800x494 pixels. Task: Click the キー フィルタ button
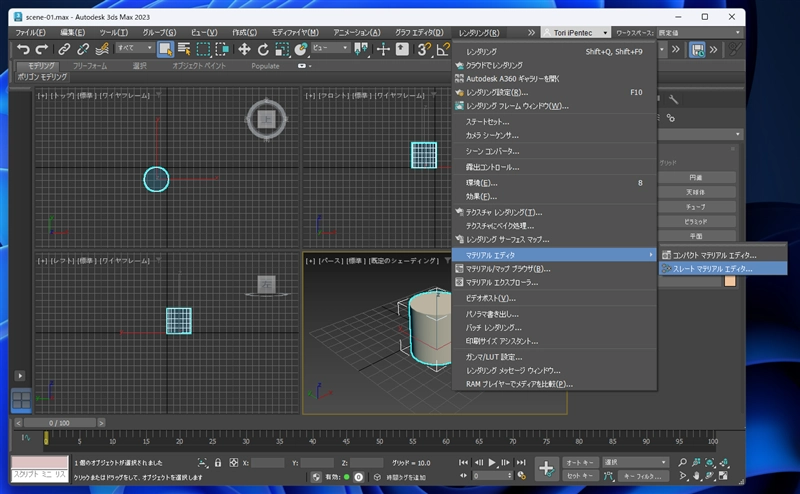(x=642, y=476)
